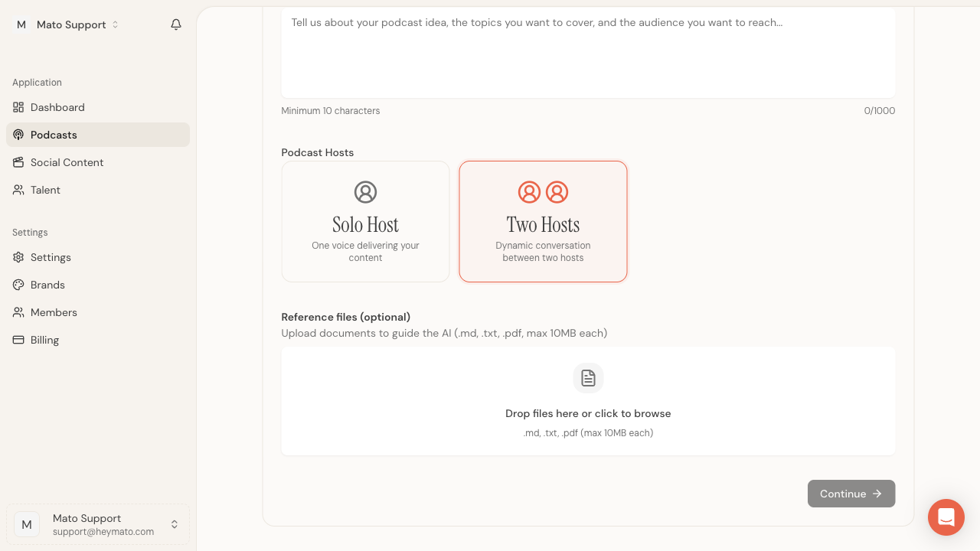The height and width of the screenshot is (551, 980).
Task: Click '.md, .txt, .pdf (max 10MB each)' dropzone hint
Action: tap(588, 433)
